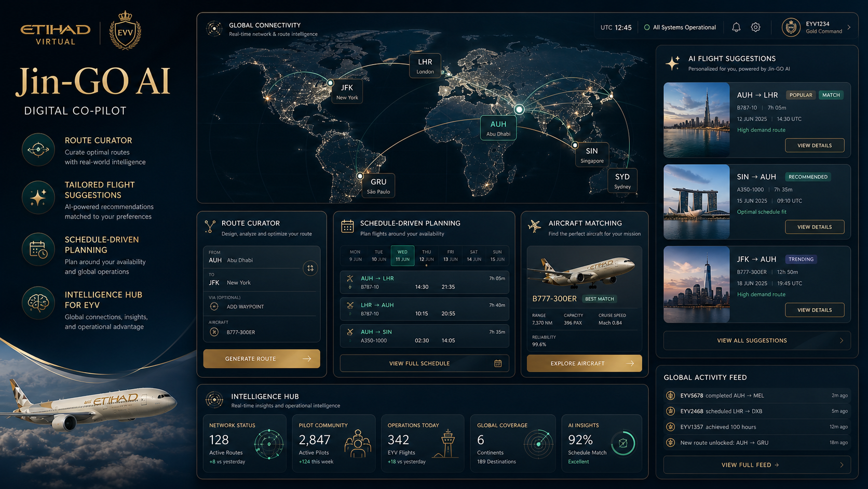Select the SAT 14 JUN day tab
This screenshot has height=489, width=868.
coord(474,255)
